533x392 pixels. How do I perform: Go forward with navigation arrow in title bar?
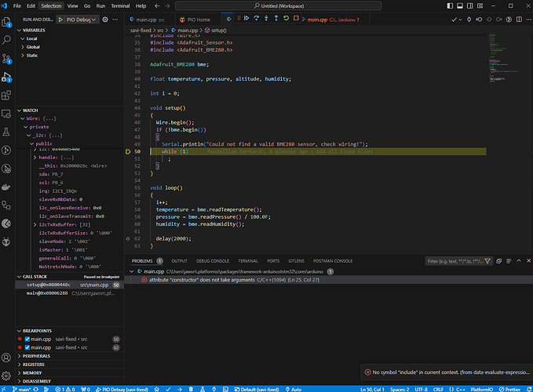coord(167,5)
